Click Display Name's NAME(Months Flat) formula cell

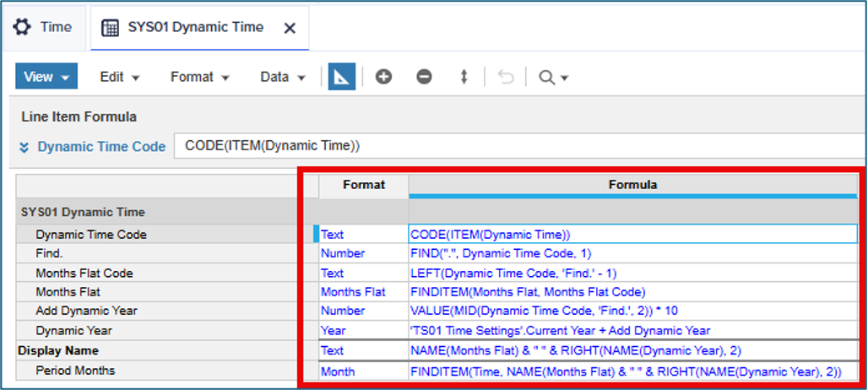click(632, 350)
